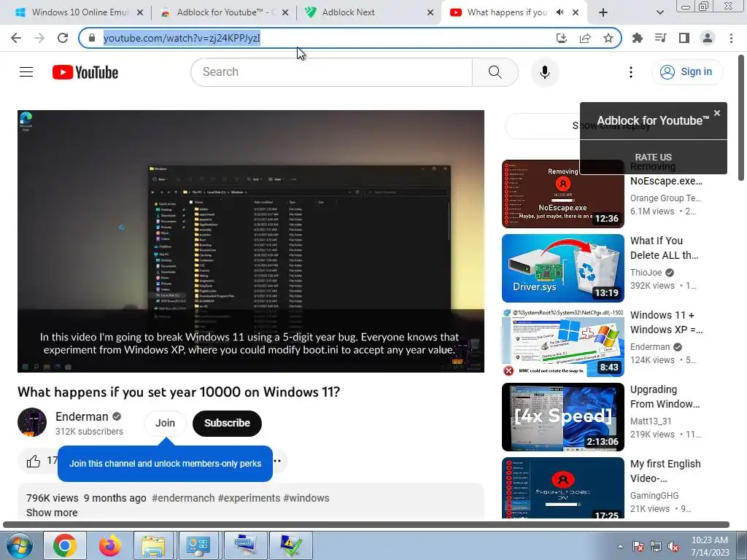The height and width of the screenshot is (560, 747).
Task: Click the install app icon in address bar
Action: click(x=562, y=38)
